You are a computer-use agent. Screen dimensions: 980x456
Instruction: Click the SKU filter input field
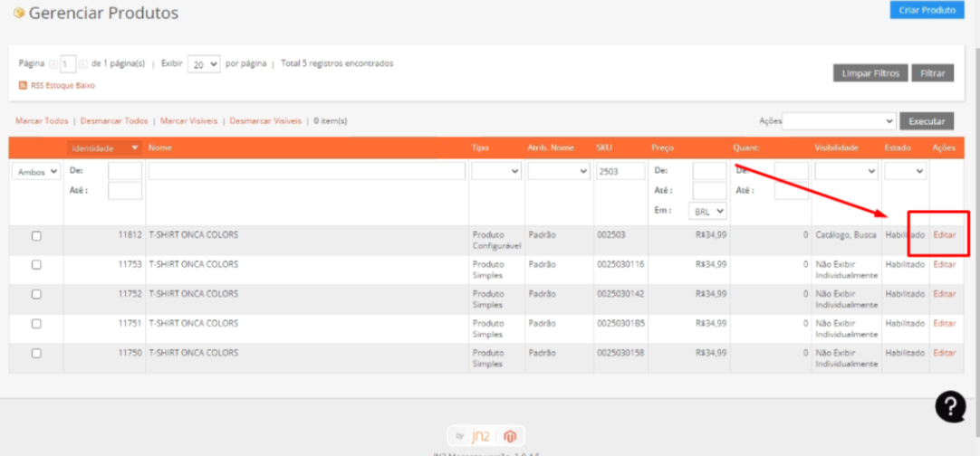620,171
